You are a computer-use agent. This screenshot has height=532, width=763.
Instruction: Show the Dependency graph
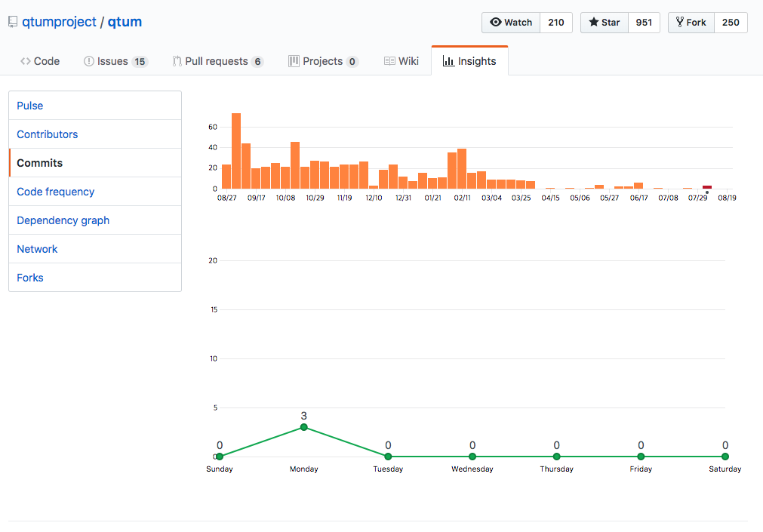coord(63,220)
